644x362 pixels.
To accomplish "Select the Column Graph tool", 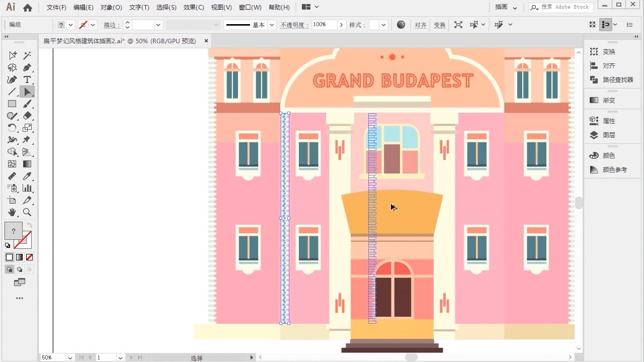I will (x=27, y=188).
